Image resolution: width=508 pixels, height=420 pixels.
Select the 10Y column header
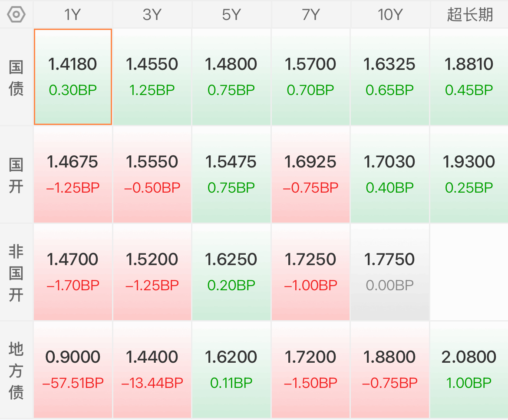coord(390,15)
